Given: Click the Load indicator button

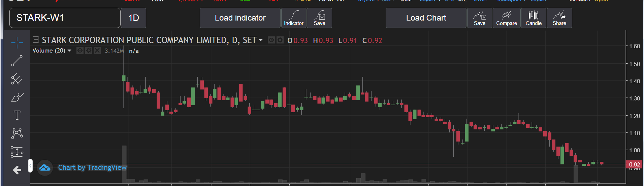Looking at the screenshot, I should 240,18.
